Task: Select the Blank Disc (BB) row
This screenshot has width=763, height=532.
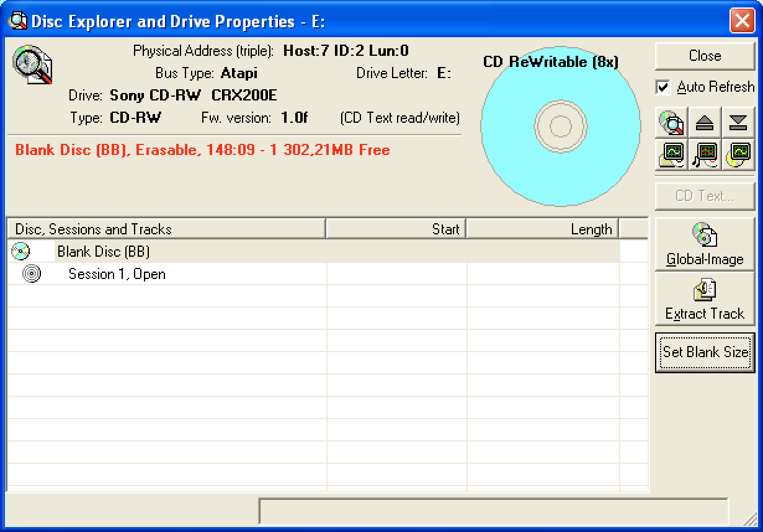Action: point(313,252)
